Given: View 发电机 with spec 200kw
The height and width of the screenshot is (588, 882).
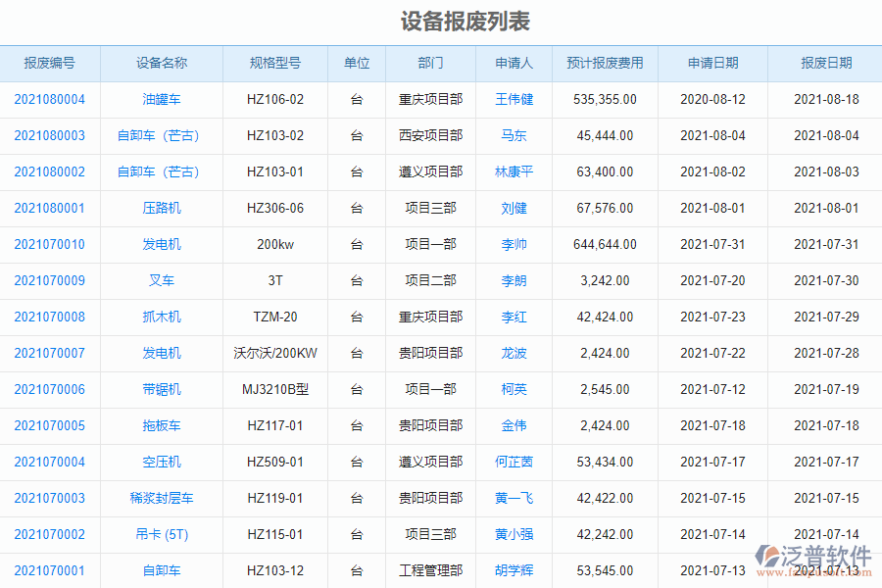Looking at the screenshot, I should click(x=159, y=244).
